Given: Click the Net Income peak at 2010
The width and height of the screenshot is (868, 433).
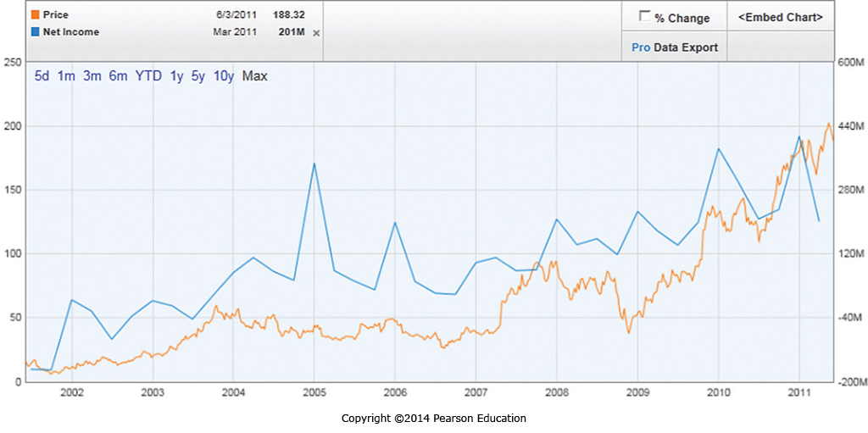Looking at the screenshot, I should [718, 149].
